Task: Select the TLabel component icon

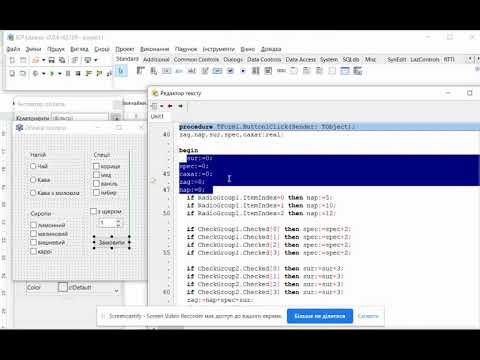Action: (x=179, y=71)
